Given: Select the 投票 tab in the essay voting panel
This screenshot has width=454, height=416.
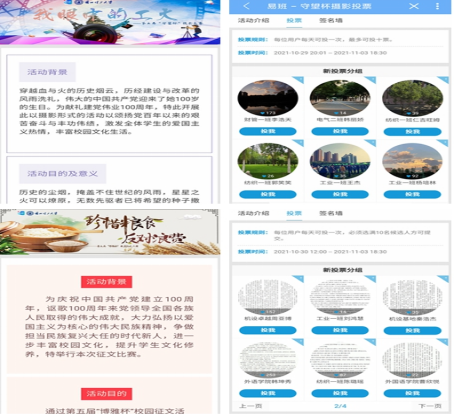Looking at the screenshot, I should (294, 213).
